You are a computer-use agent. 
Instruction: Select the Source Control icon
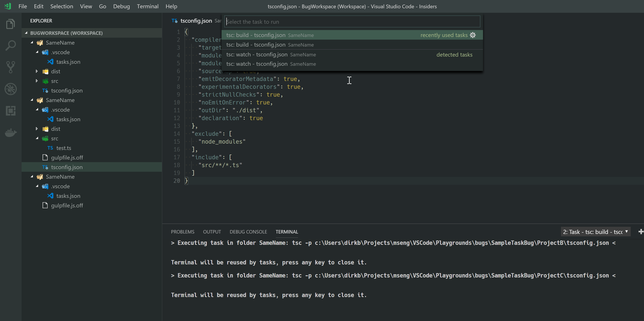click(x=10, y=67)
